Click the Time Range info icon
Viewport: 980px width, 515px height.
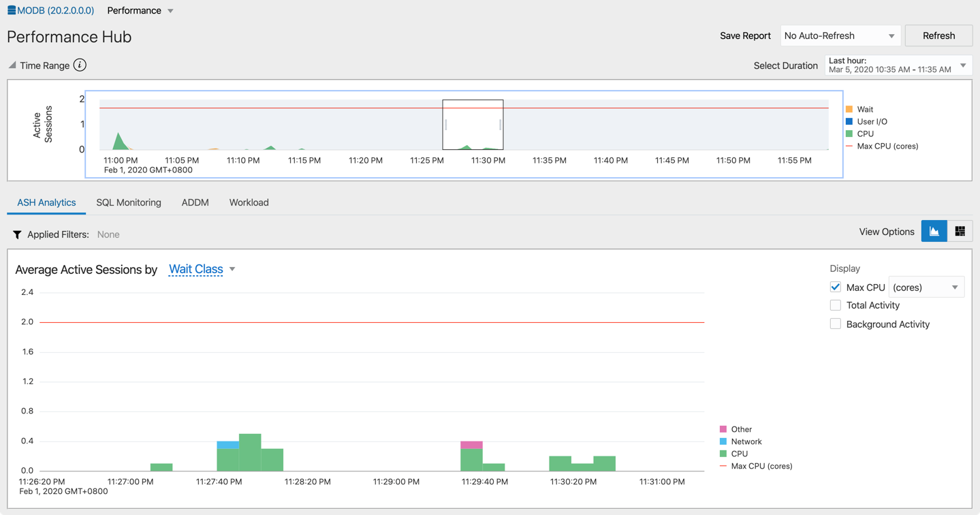tap(80, 65)
